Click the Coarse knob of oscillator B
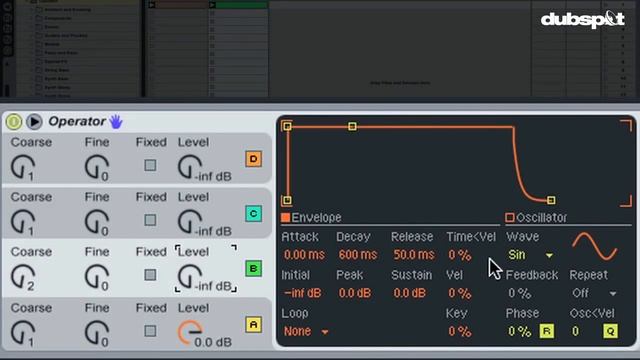Image resolution: width=640 pixels, height=360 pixels. (23, 277)
